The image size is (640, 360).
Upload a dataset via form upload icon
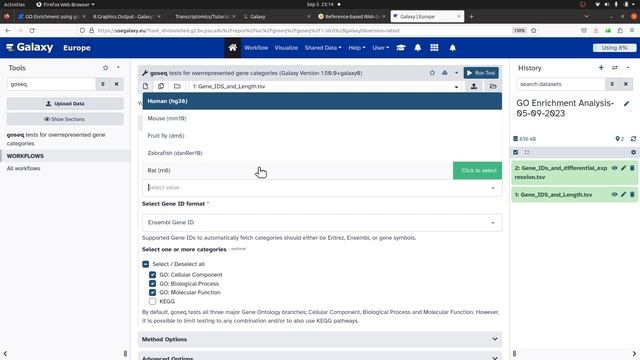[x=474, y=86]
